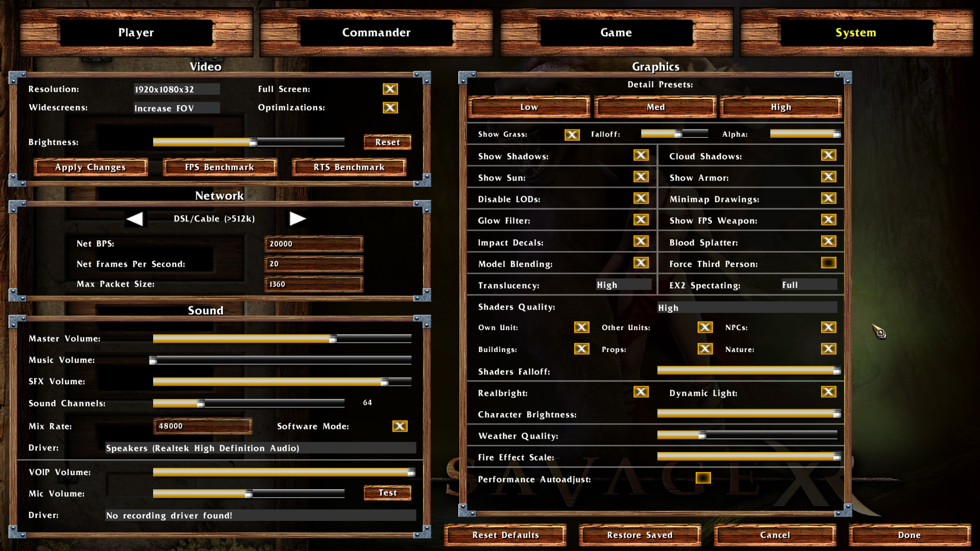
Task: Toggle shaders for Props
Action: (x=705, y=349)
